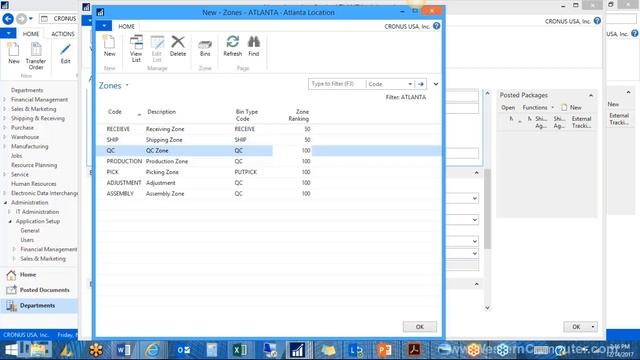Screen dimensions: 640x360
Task: Click OK in the background window
Action: tap(576, 327)
